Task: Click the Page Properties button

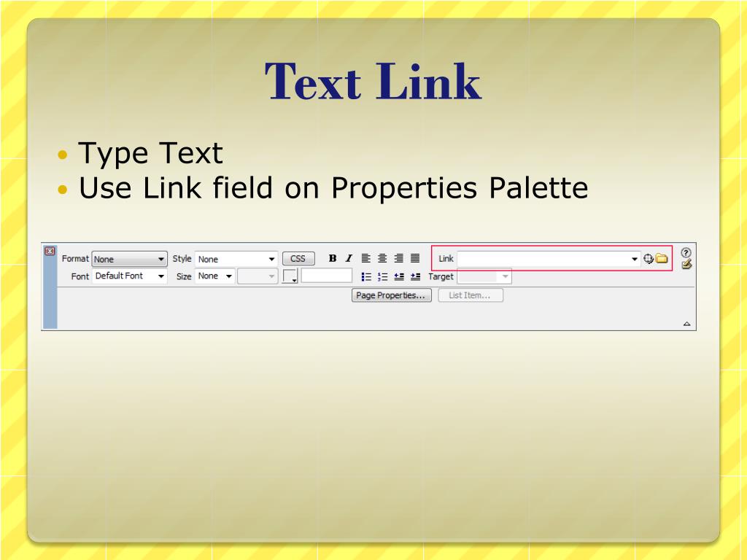Action: coord(392,295)
